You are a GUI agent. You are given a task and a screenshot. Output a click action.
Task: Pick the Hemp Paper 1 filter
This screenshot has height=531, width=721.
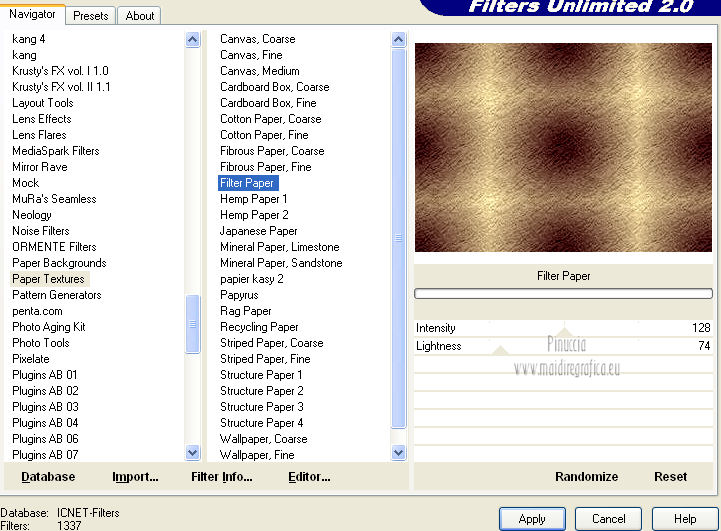pos(253,199)
